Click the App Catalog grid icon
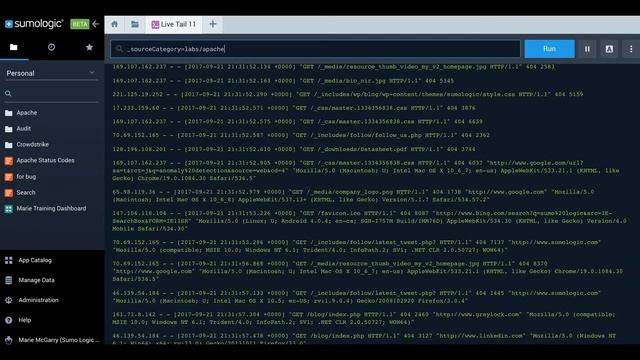 9,260
